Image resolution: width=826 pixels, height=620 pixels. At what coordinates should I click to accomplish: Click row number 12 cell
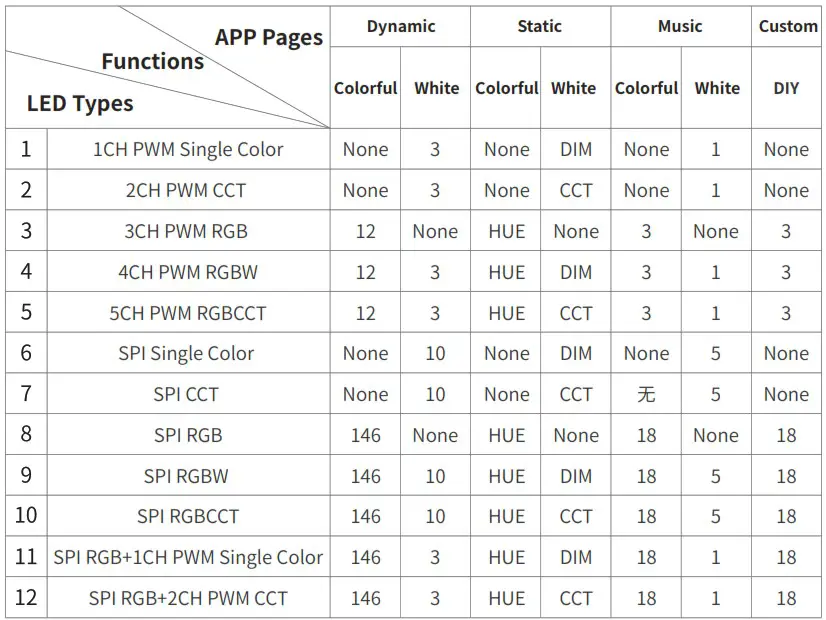(x=26, y=598)
